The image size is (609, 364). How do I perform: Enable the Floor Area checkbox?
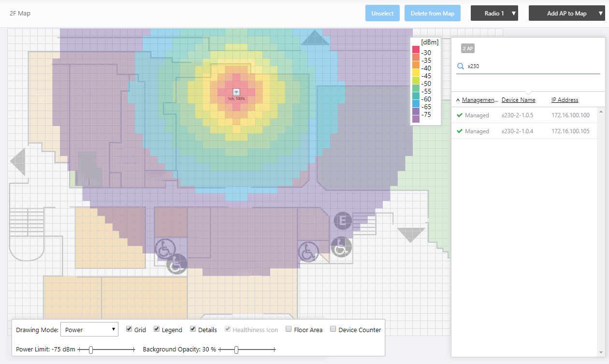click(x=289, y=329)
